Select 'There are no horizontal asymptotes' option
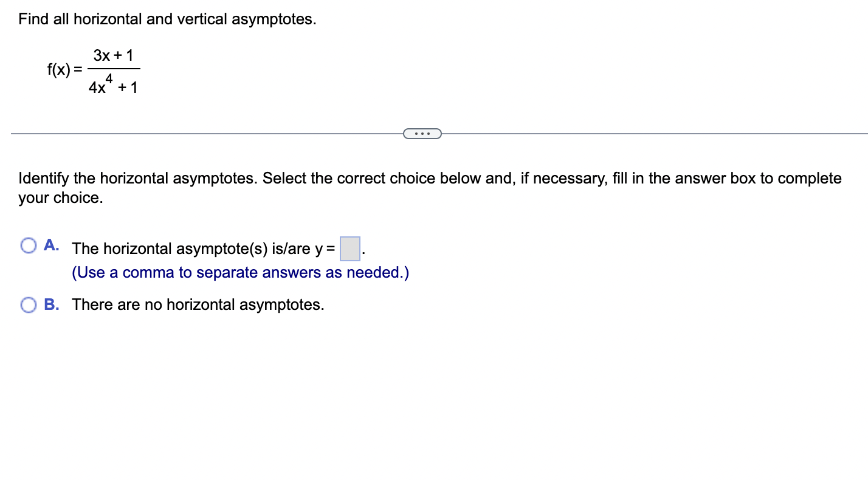This screenshot has width=868, height=480. point(28,304)
